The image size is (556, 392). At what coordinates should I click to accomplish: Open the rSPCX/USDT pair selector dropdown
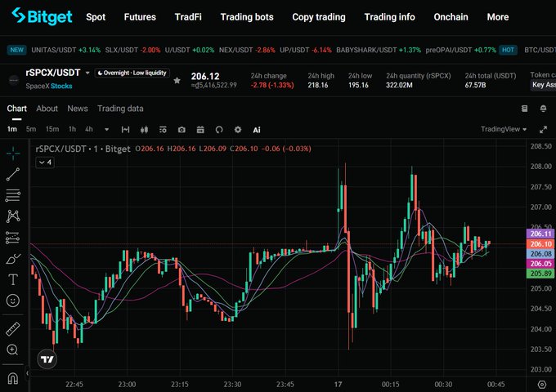(87, 73)
